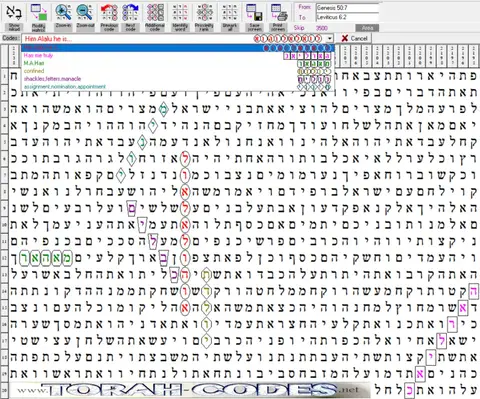Select 'confined' code entry

178,71
